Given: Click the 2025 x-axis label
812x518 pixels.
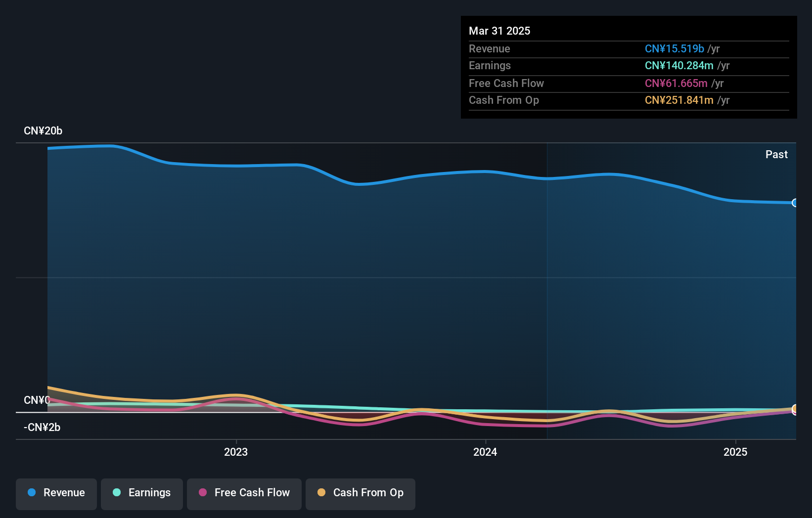Looking at the screenshot, I should click(x=735, y=452).
